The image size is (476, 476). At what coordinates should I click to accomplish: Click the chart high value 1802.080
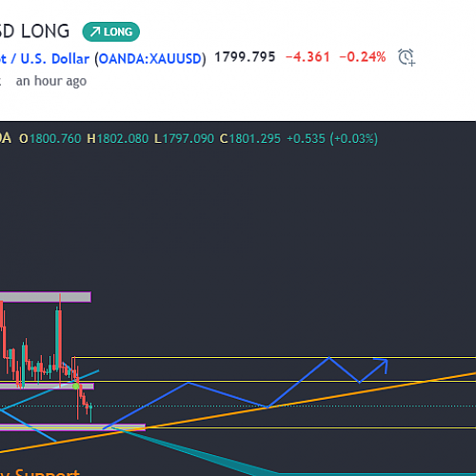[x=123, y=139]
